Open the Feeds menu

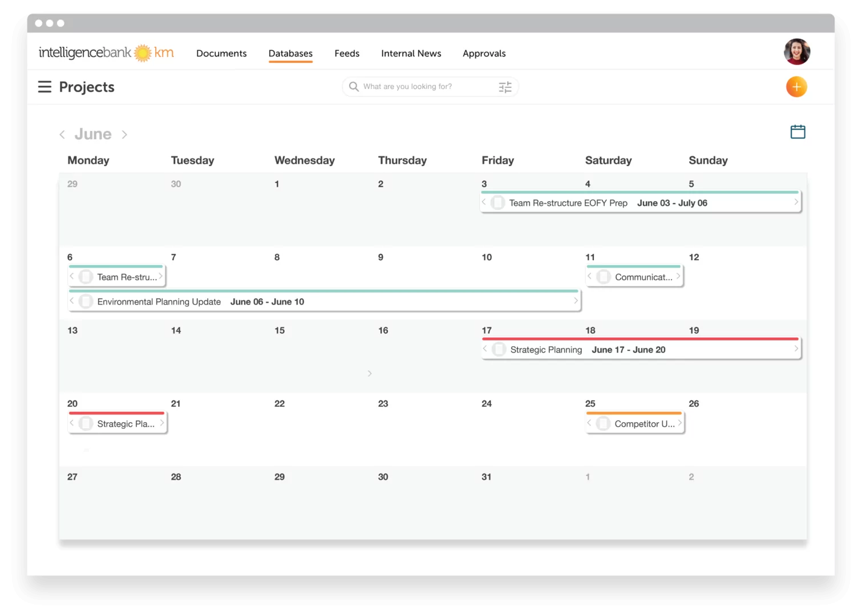click(347, 53)
